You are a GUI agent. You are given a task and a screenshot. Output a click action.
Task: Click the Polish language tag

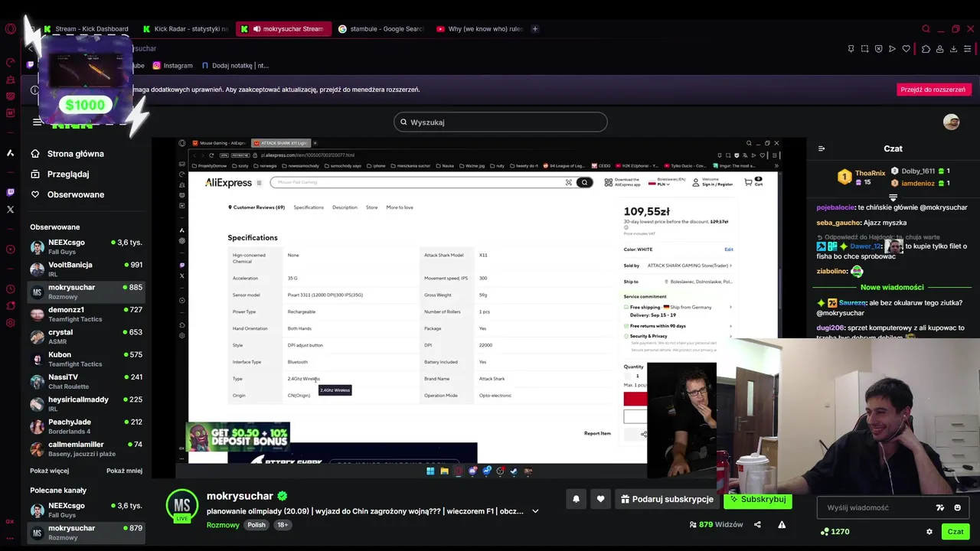coord(256,525)
